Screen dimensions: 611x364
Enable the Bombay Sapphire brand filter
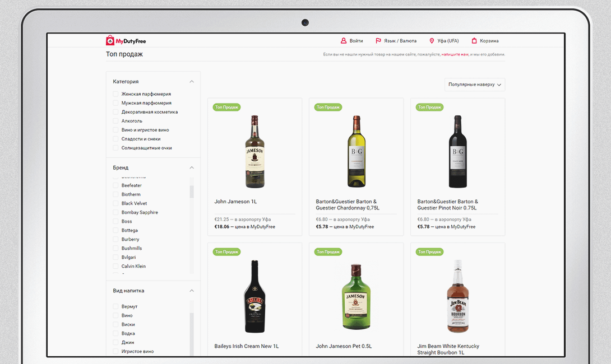click(115, 212)
